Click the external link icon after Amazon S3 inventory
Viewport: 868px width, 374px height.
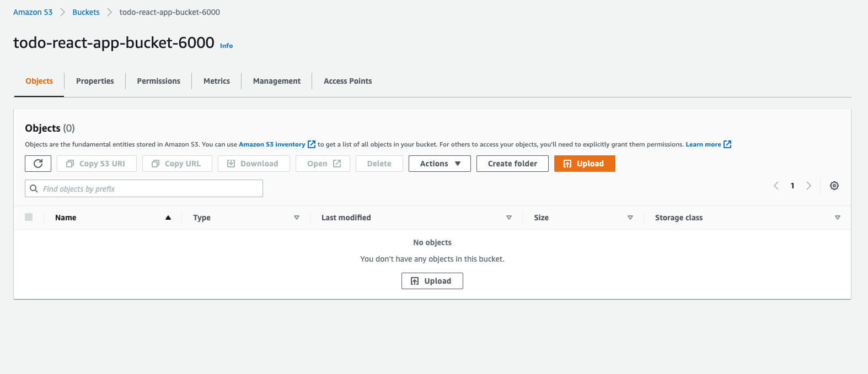click(312, 144)
